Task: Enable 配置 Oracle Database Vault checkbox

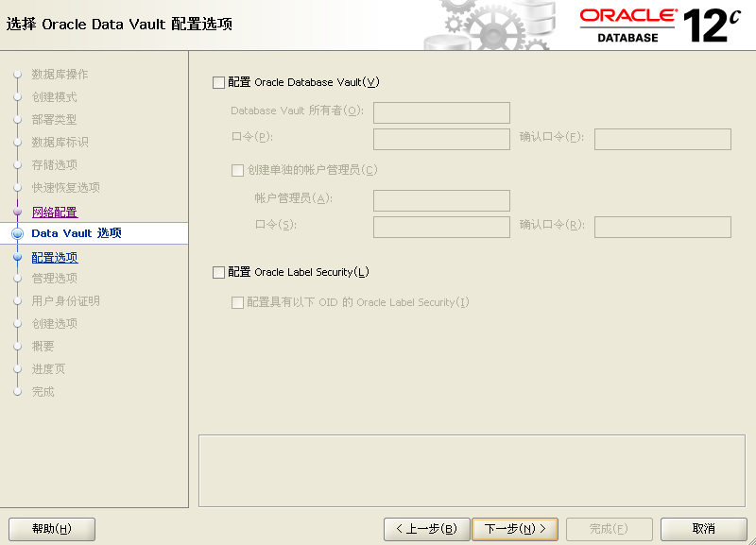Action: coord(218,82)
